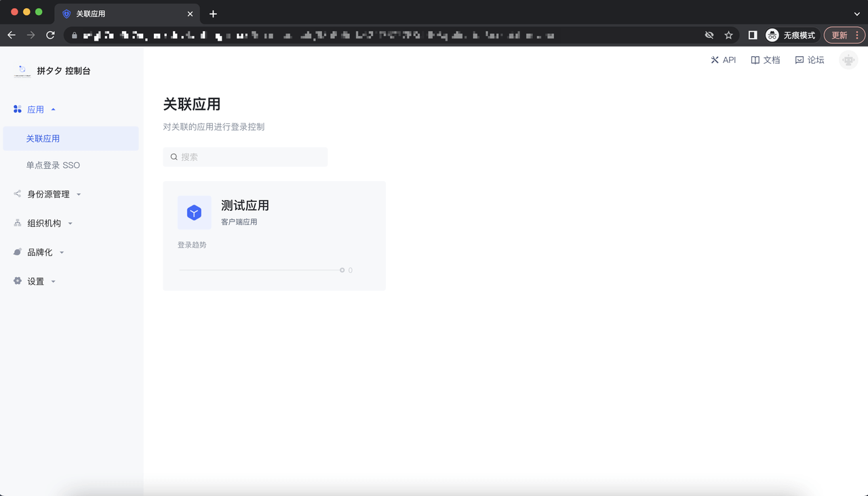The image size is (868, 496).
Task: Expand the 设置 dropdown
Action: pos(52,281)
